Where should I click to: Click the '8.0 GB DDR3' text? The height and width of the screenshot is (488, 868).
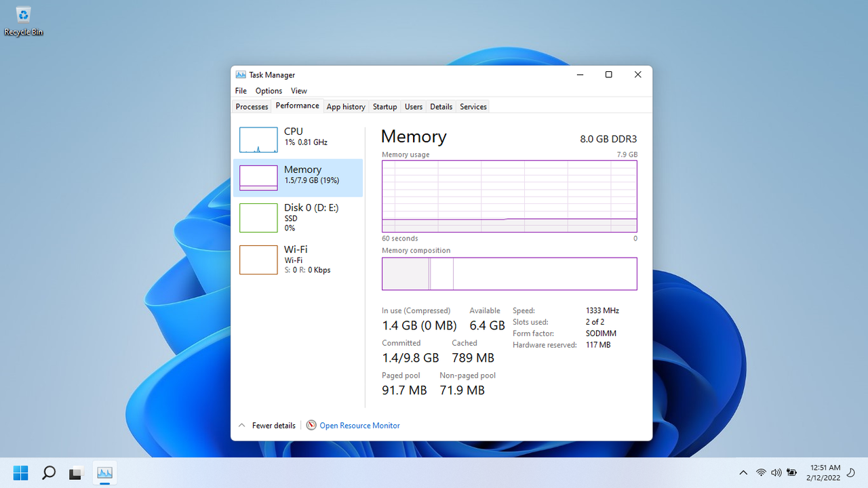point(608,139)
